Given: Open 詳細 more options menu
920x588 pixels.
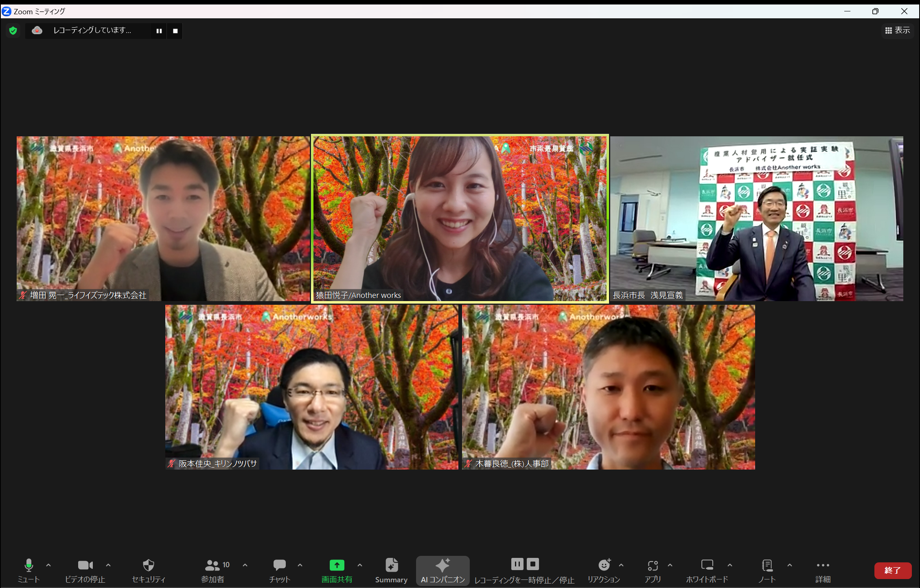Looking at the screenshot, I should (823, 571).
